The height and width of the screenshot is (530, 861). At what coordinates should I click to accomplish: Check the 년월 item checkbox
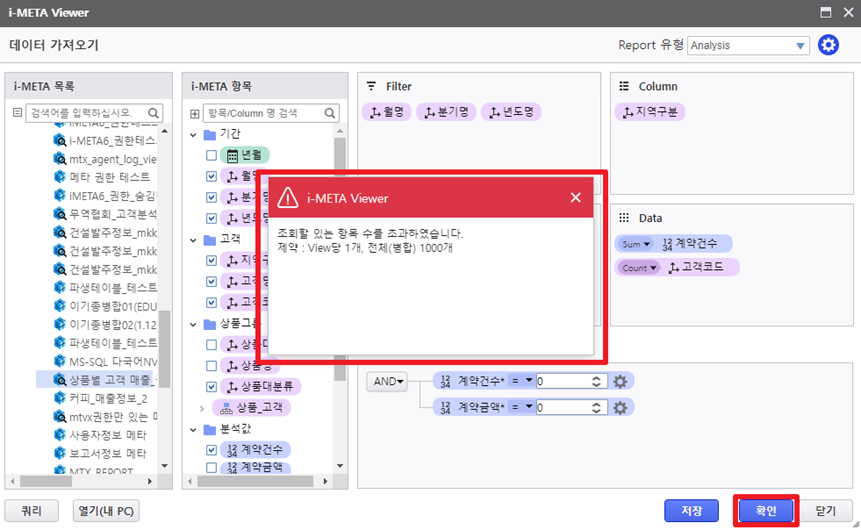click(x=211, y=155)
